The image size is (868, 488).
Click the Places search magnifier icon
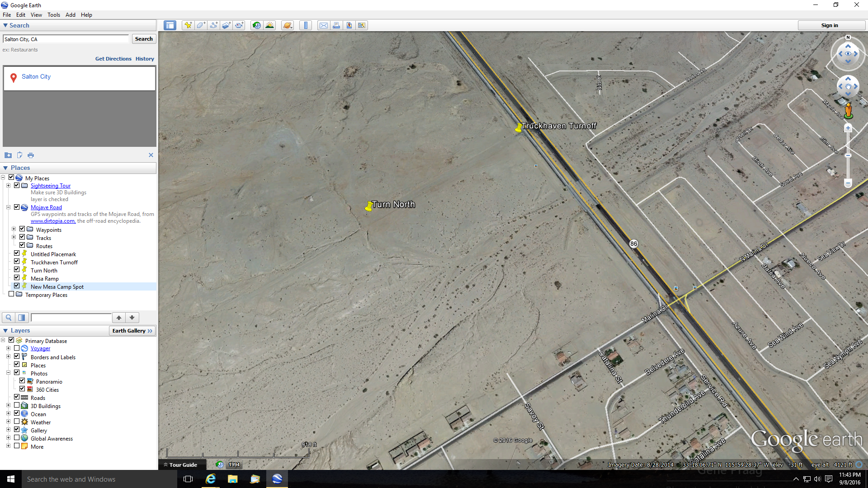pos(9,318)
